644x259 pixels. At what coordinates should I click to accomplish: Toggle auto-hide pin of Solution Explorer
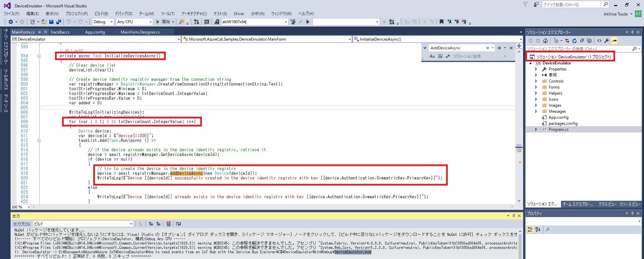coord(632,32)
